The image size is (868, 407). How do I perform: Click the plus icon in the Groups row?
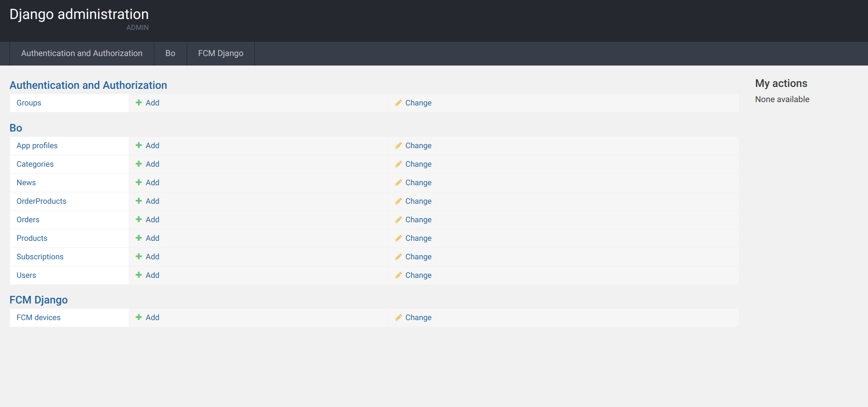click(139, 103)
